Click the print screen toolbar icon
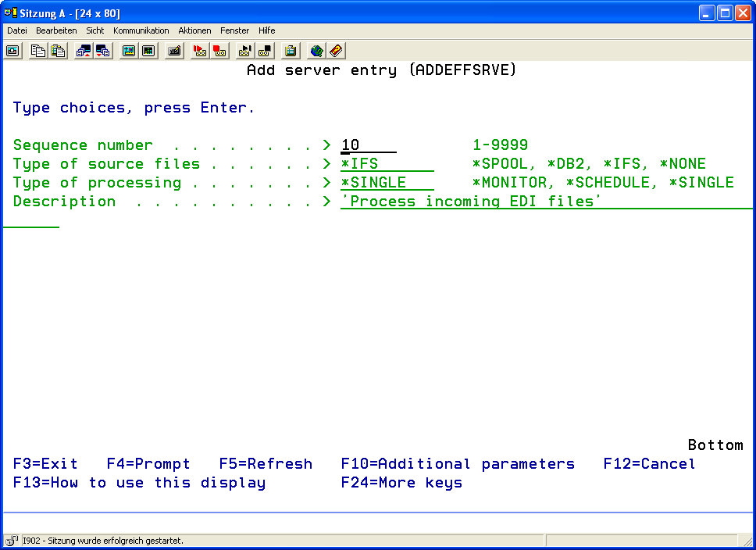Viewport: 756px width, 550px height. coord(13,51)
